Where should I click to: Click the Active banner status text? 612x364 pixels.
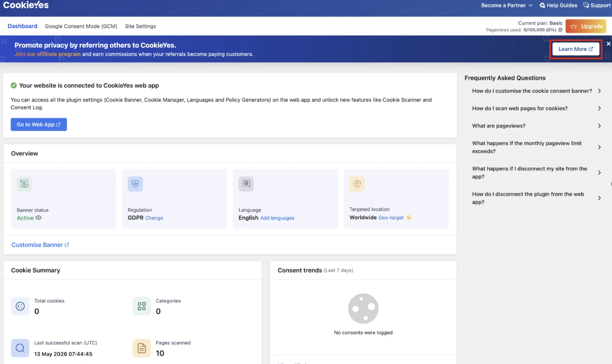click(x=25, y=218)
